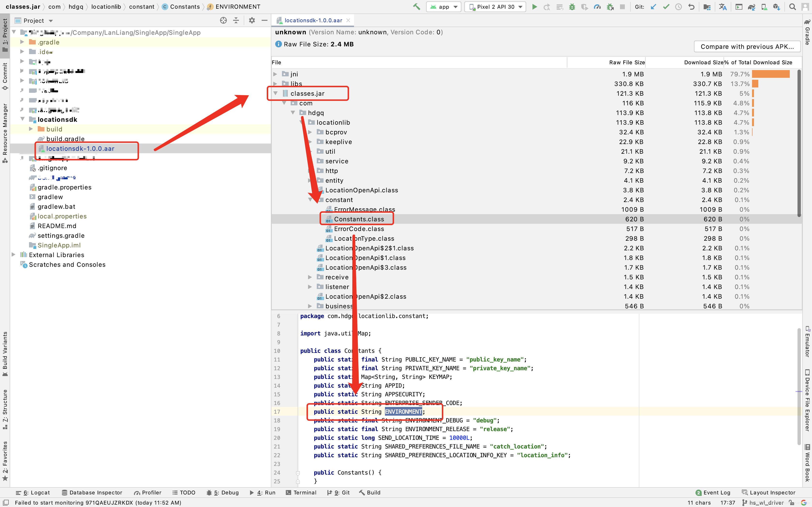The image size is (812, 507).
Task: Open the Build tool window
Action: tap(370, 492)
